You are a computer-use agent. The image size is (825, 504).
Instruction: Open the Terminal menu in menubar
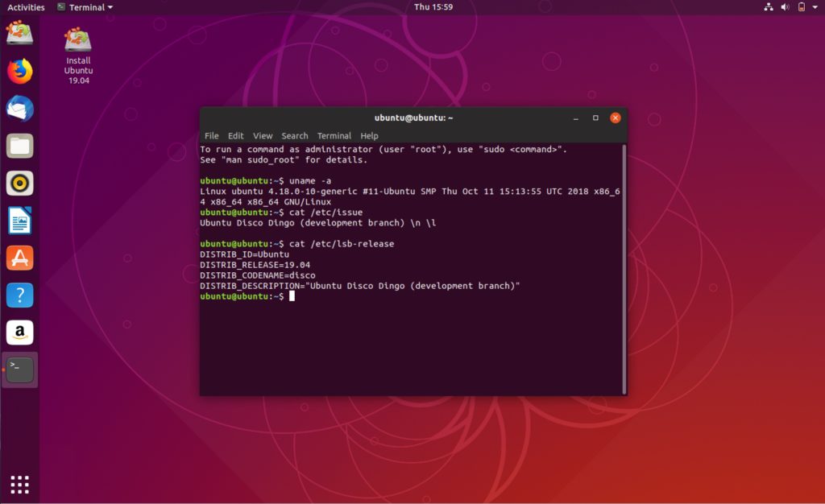334,135
